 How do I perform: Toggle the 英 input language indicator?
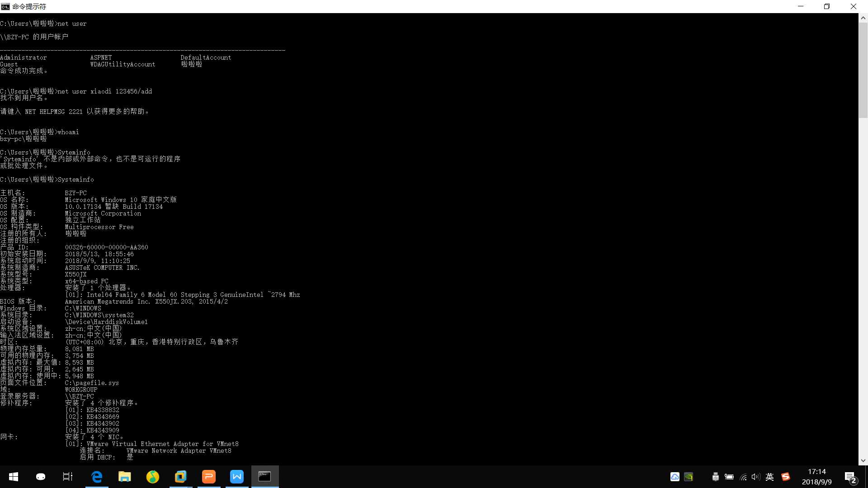[770, 477]
